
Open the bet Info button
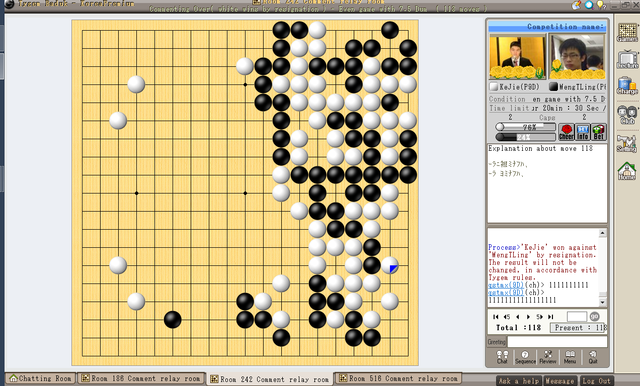pos(582,132)
